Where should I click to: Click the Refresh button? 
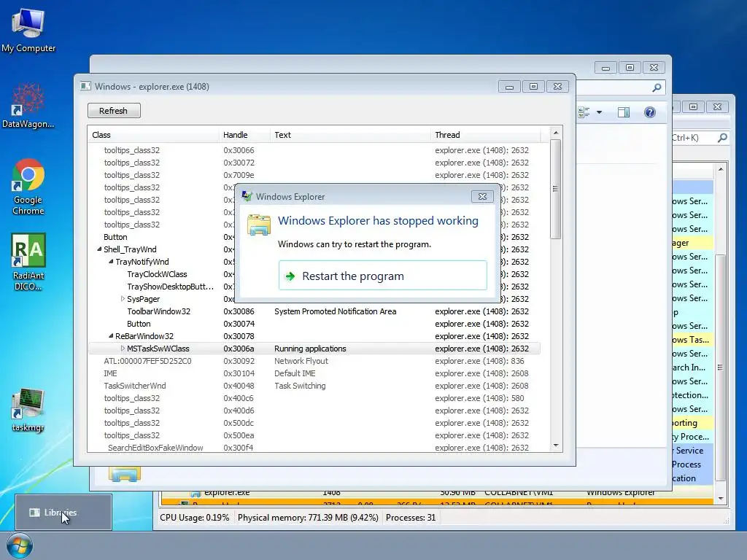coord(114,111)
